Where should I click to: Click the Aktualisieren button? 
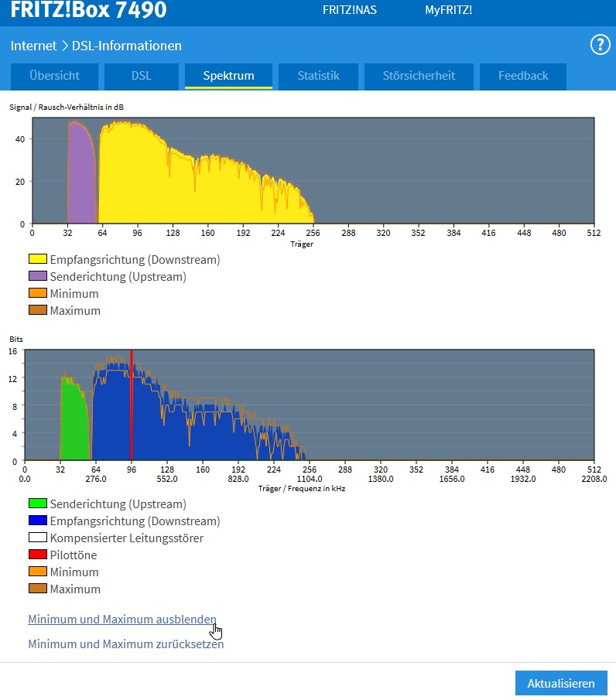pos(561,683)
